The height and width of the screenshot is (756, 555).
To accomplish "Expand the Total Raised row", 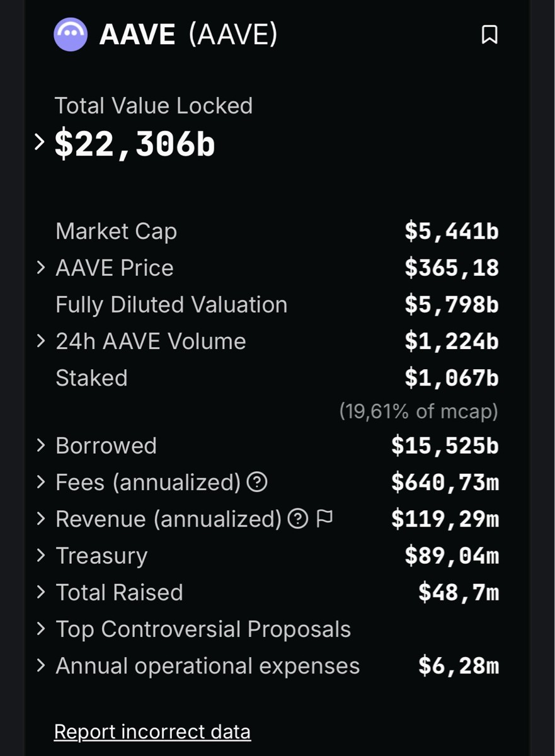I will click(x=41, y=592).
